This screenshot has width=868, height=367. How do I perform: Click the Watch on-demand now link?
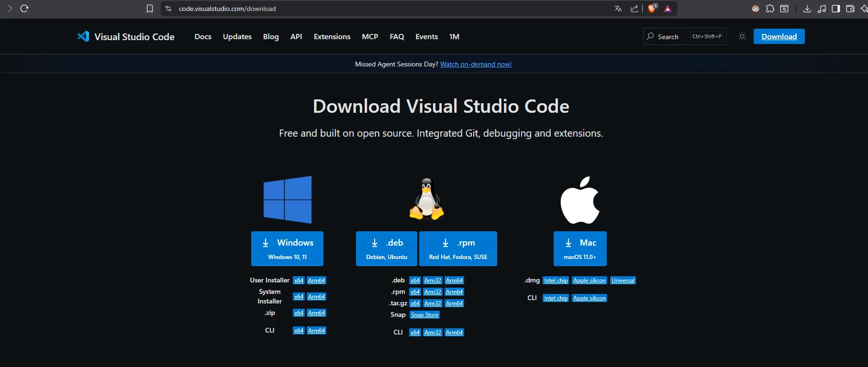coord(476,64)
